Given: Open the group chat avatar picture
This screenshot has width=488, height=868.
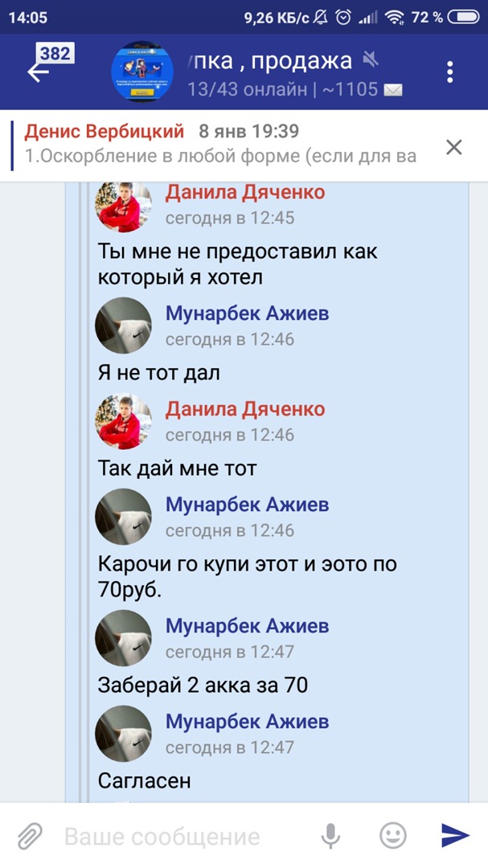Looking at the screenshot, I should coord(142,72).
